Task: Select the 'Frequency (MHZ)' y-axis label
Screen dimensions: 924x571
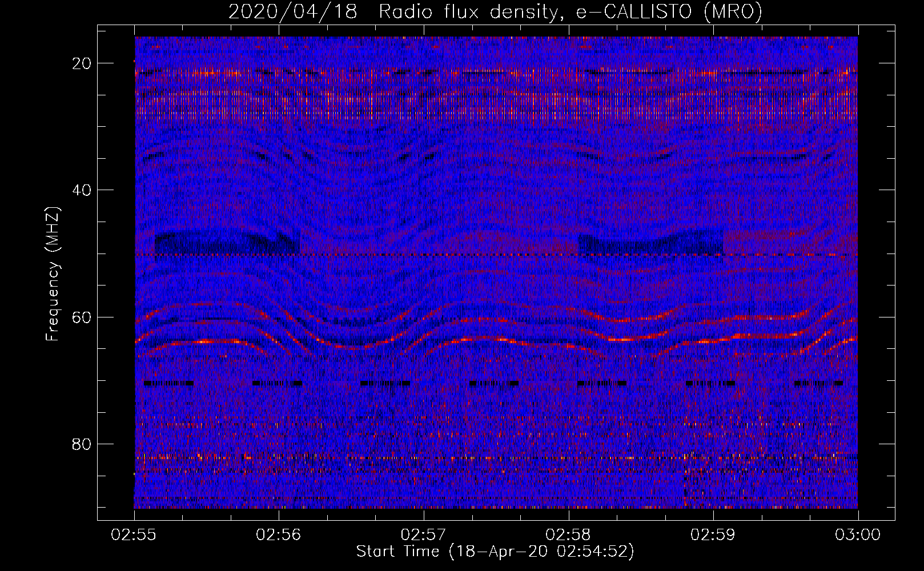Action: point(53,274)
